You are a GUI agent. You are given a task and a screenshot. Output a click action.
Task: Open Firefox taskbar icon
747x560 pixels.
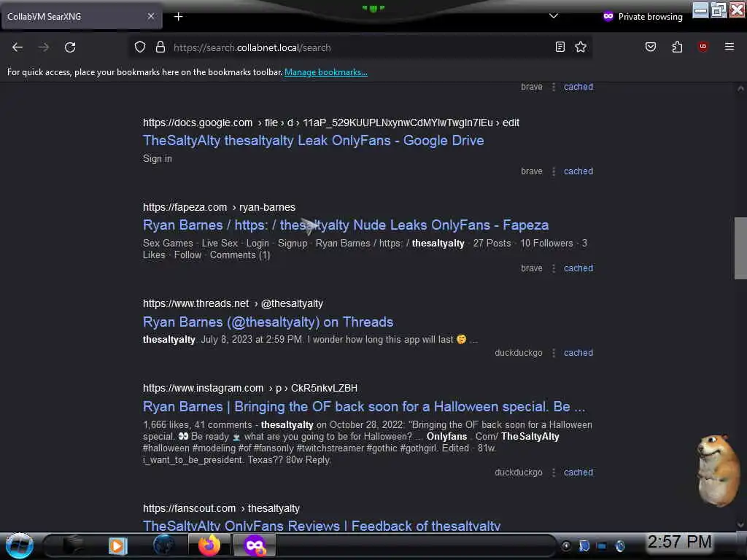[209, 545]
